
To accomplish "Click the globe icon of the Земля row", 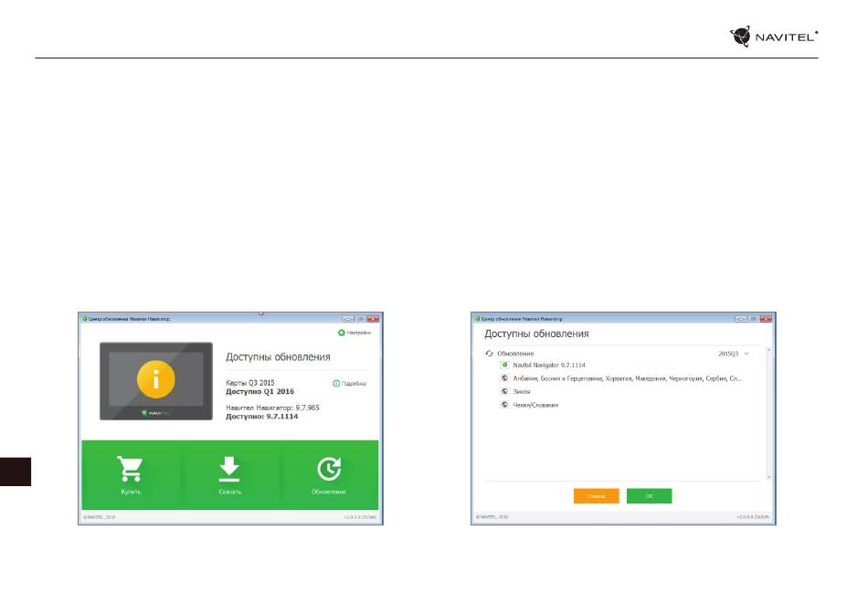I will tap(504, 391).
